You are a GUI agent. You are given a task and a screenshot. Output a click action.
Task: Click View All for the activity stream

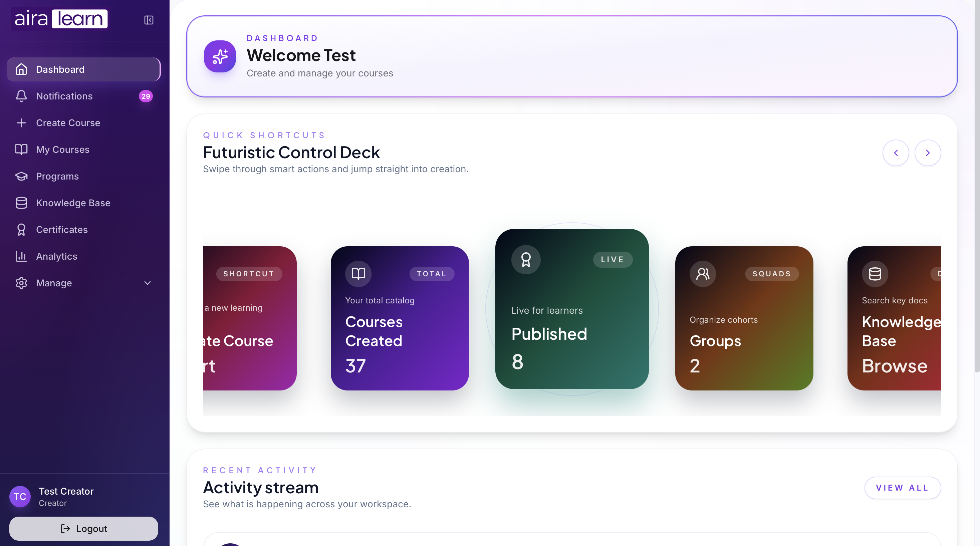[903, 488]
